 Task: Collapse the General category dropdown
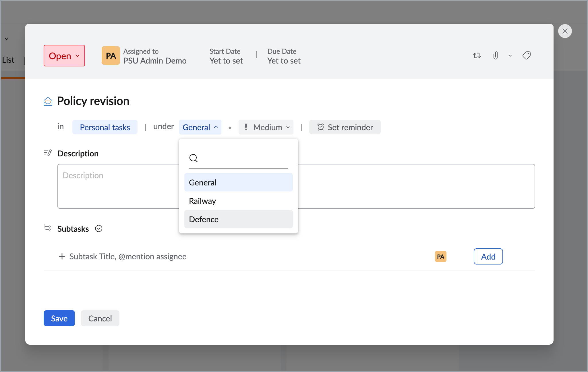pos(200,127)
